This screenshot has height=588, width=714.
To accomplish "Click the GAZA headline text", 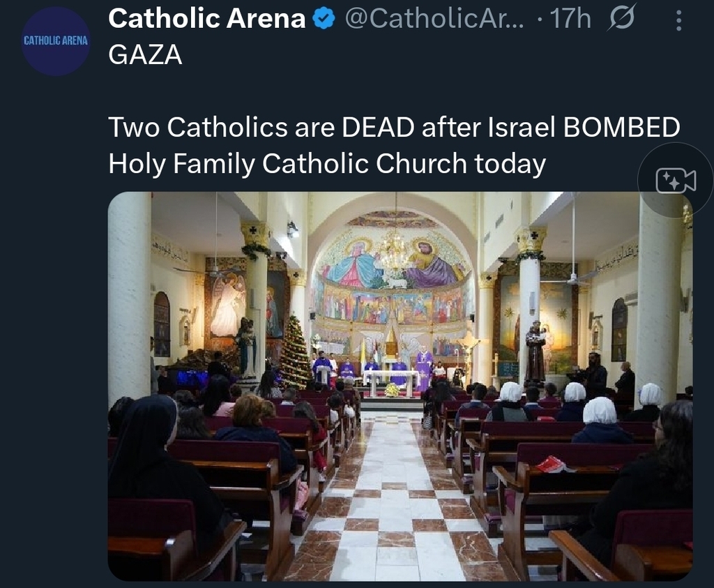I will tap(145, 55).
